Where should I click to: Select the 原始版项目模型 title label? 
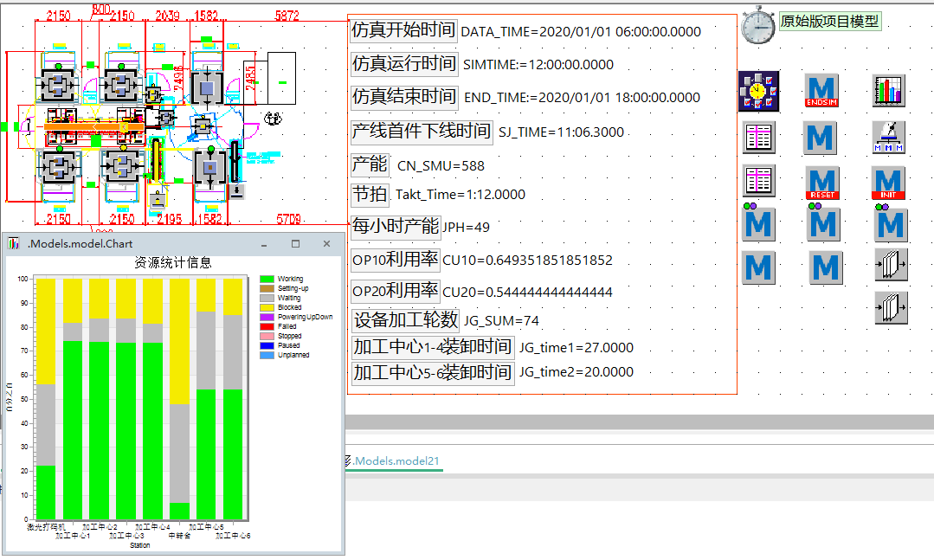(x=829, y=22)
